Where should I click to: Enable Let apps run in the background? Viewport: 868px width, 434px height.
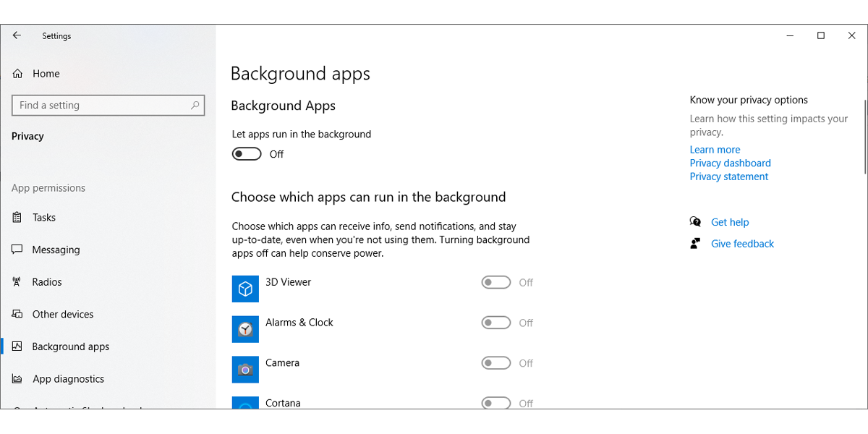[x=247, y=154]
